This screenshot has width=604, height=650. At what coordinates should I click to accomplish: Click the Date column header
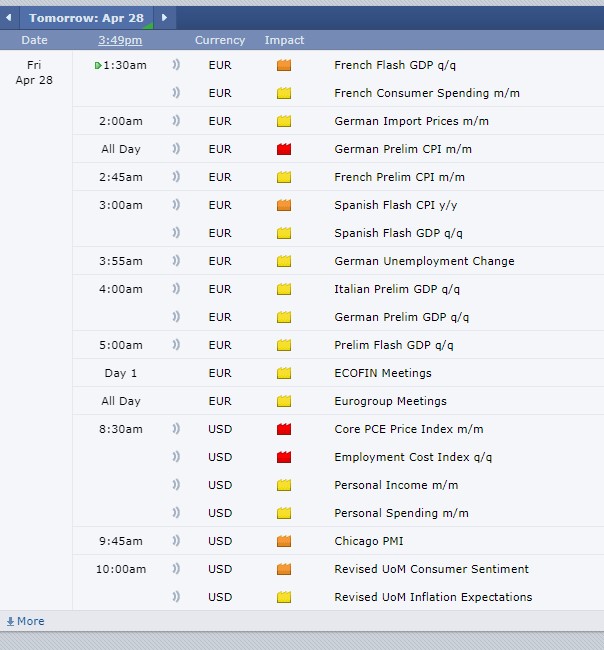click(x=35, y=40)
